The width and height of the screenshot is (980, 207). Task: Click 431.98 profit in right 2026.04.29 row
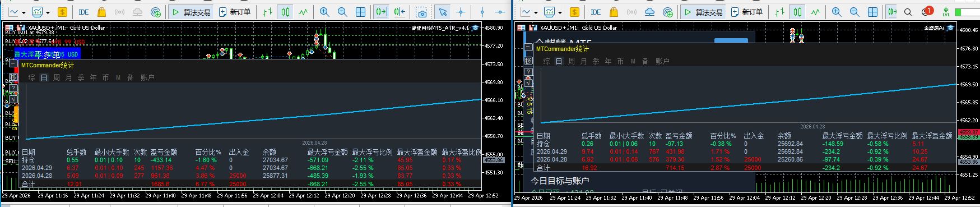tap(675, 151)
